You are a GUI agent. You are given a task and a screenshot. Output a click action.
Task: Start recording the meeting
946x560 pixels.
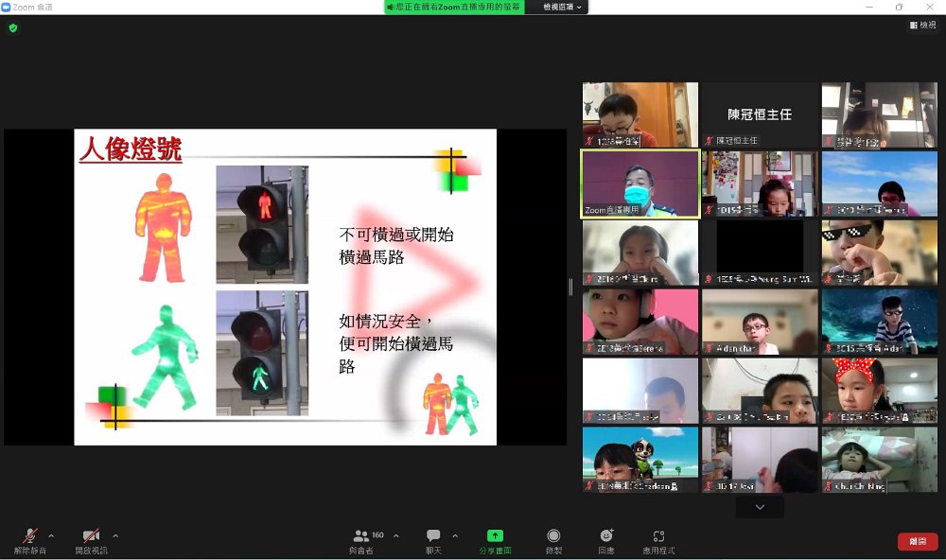click(553, 538)
